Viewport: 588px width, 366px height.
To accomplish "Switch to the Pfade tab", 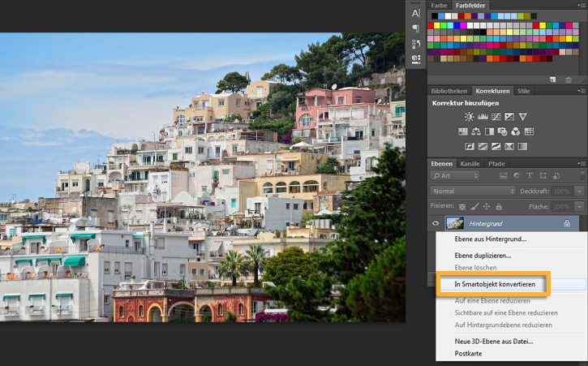I will click(496, 164).
